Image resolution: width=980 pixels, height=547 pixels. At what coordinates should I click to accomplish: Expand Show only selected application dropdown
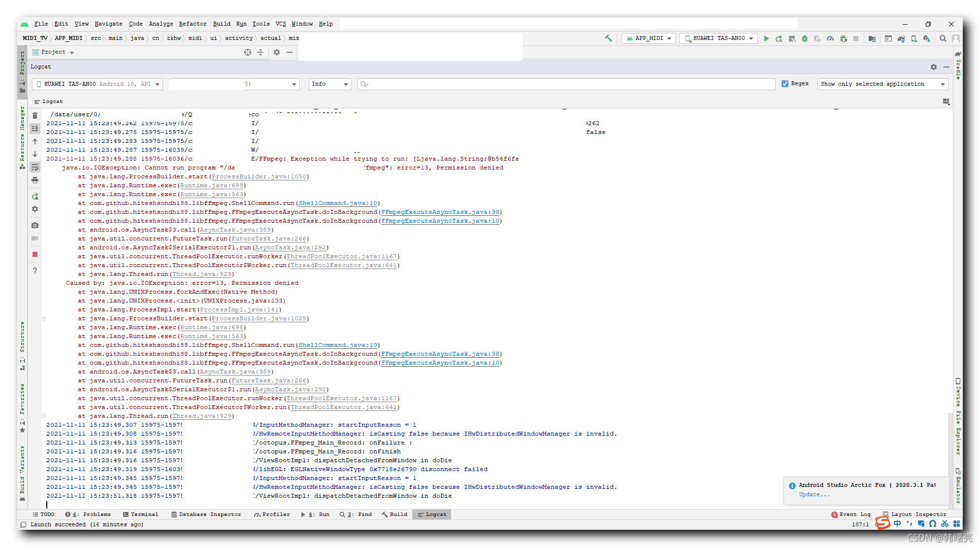[x=882, y=84]
